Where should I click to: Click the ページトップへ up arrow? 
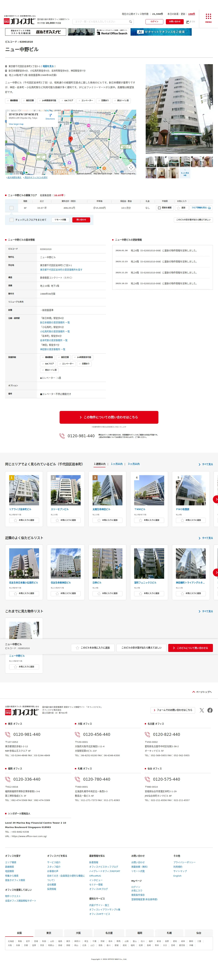click(202, 692)
